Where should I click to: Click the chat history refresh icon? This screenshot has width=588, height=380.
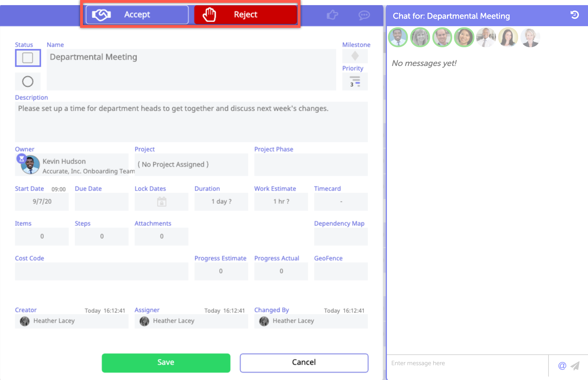click(575, 15)
